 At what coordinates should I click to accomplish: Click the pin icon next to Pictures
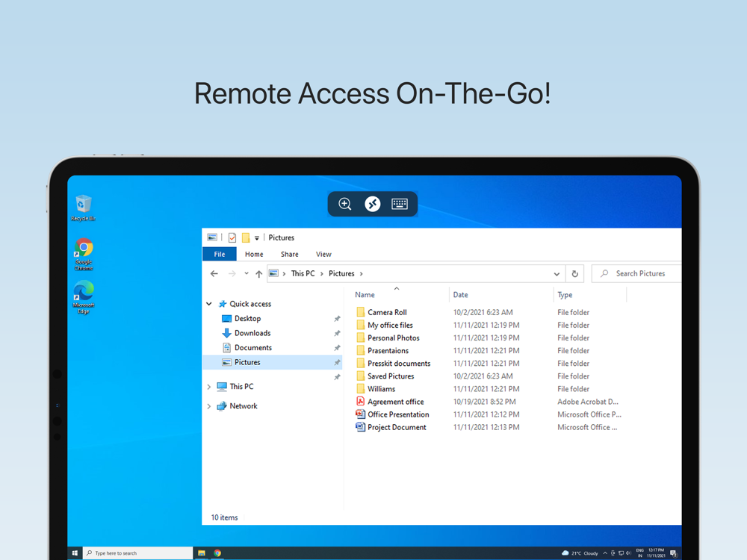coord(338,363)
